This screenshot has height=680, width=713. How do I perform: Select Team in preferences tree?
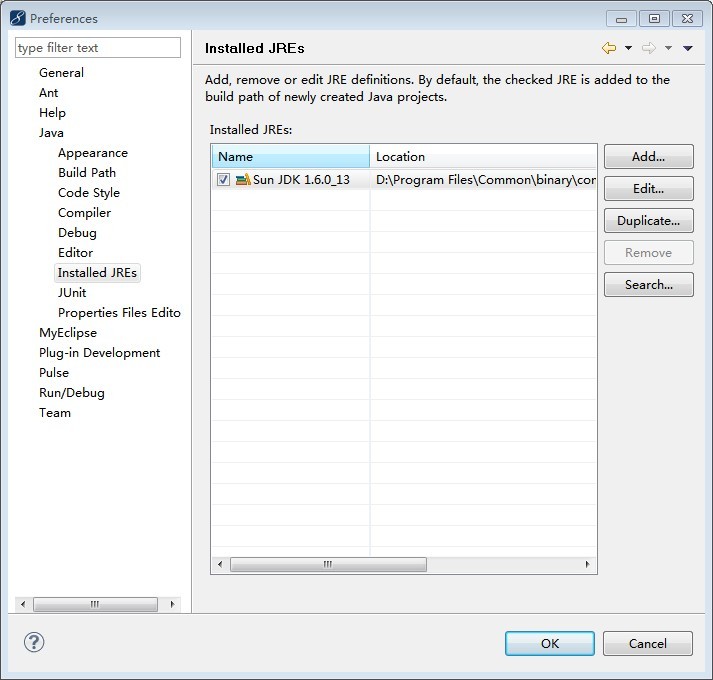(x=55, y=413)
